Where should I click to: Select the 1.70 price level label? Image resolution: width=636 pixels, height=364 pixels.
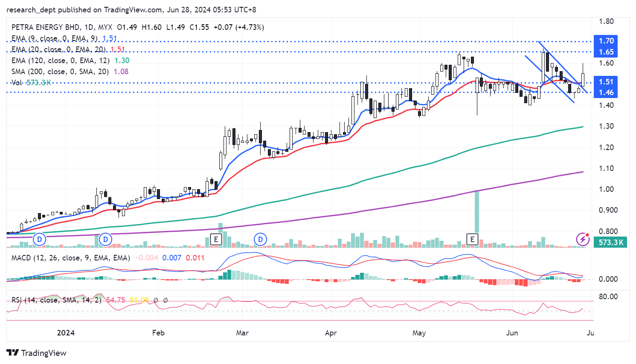tap(606, 41)
